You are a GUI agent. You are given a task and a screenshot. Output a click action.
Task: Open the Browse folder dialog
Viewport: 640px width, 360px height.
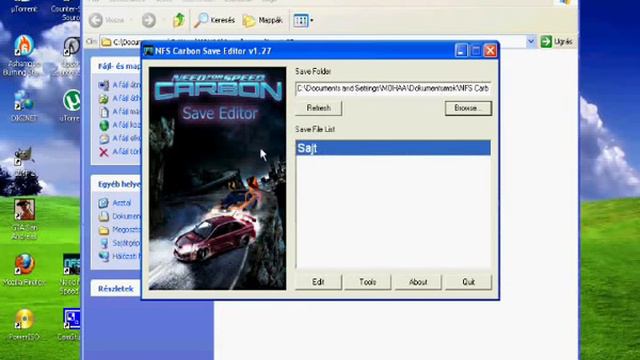point(468,108)
